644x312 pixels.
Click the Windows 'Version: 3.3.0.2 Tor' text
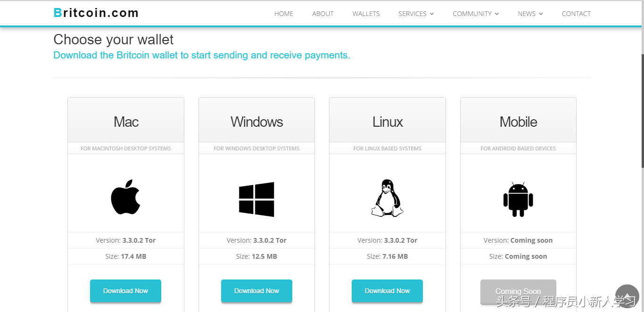pos(256,240)
